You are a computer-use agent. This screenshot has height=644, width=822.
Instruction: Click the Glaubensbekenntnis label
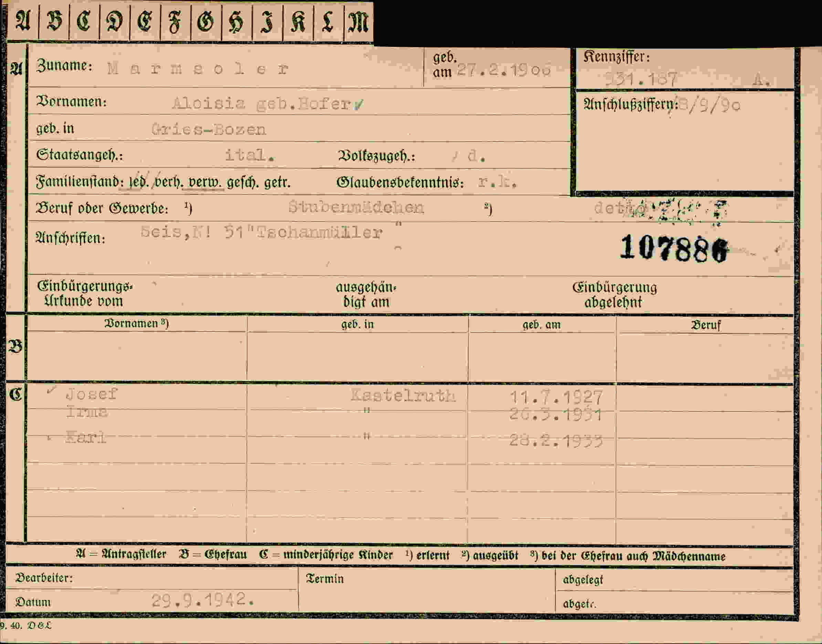400,183
